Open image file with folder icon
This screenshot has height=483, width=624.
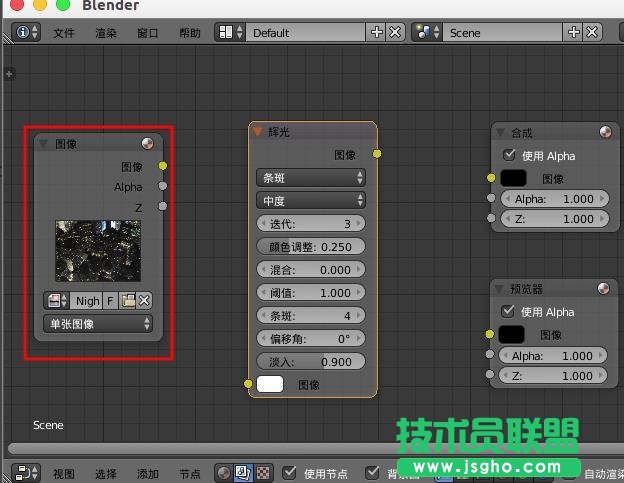(128, 301)
